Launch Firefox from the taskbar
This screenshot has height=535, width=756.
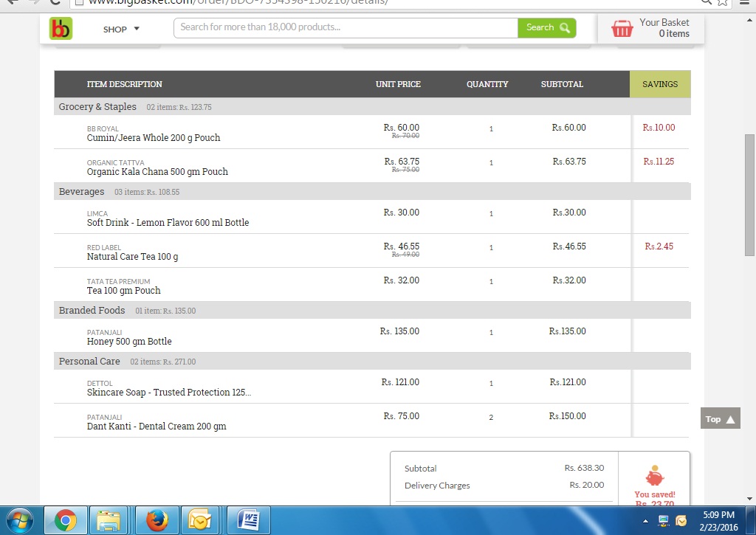156,521
